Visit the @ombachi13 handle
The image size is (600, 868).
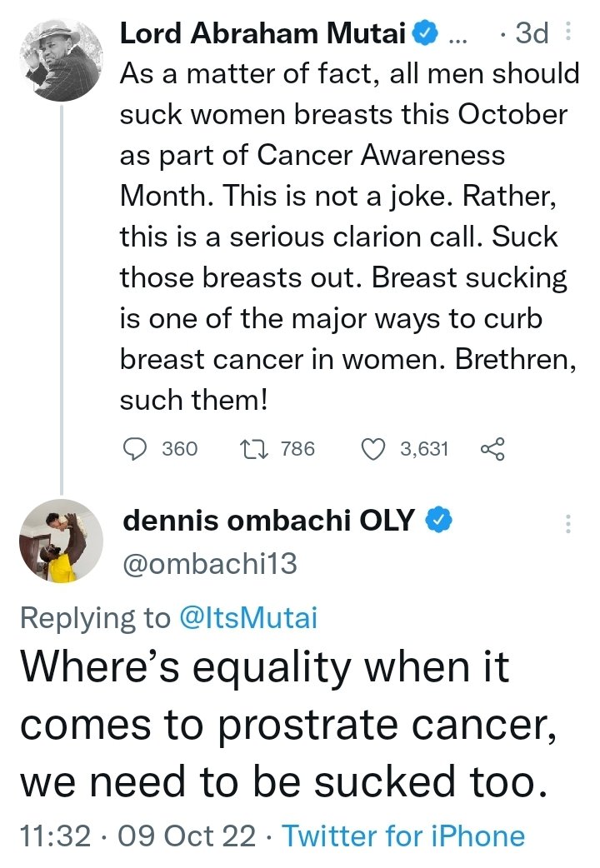click(x=209, y=564)
